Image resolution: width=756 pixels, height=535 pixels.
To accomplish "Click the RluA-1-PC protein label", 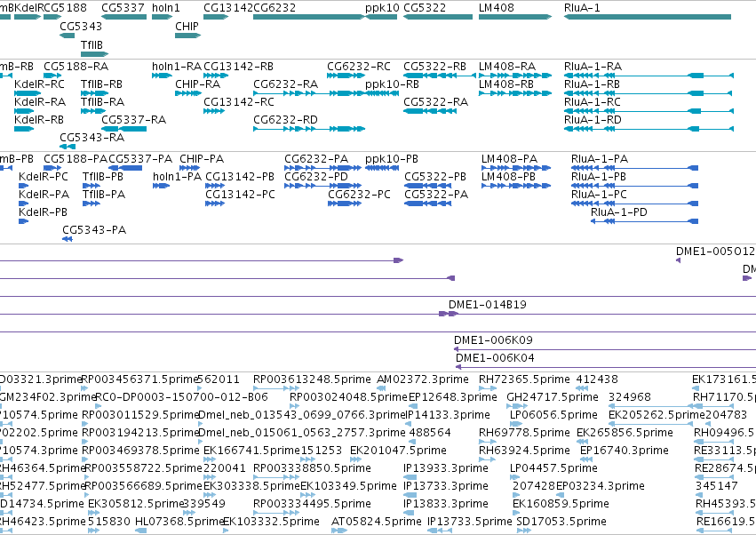I will pyautogui.click(x=599, y=195).
